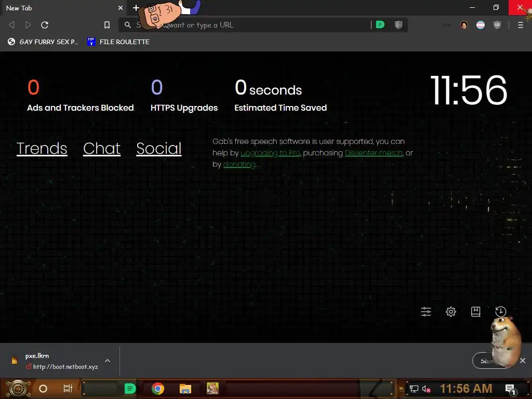The width and height of the screenshot is (532, 399).
Task: Open File Explorer from the taskbar
Action: point(185,389)
